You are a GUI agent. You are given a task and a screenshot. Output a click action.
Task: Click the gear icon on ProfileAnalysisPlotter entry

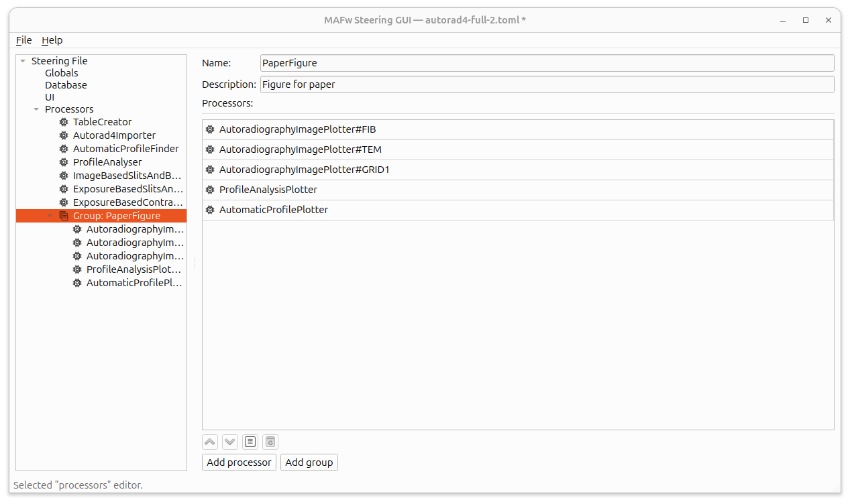[210, 189]
